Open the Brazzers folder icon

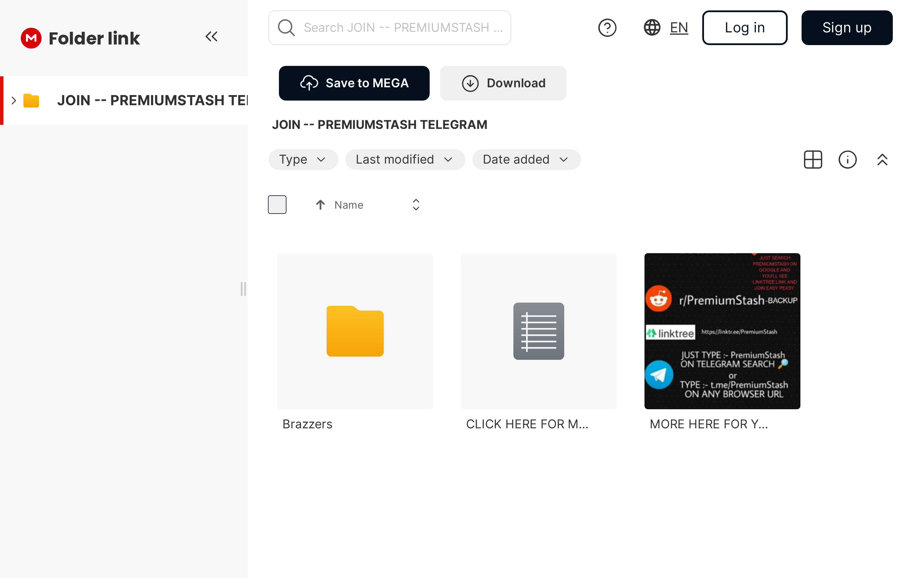point(355,331)
